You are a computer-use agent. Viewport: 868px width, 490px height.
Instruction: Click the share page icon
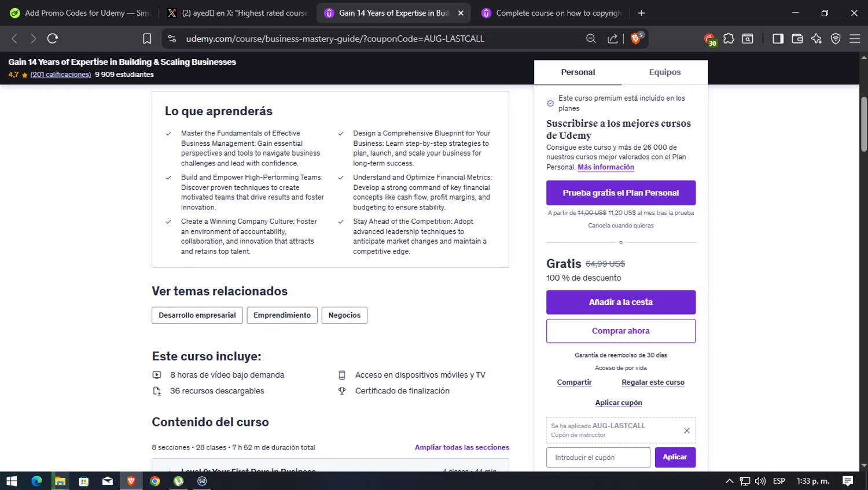tap(612, 39)
